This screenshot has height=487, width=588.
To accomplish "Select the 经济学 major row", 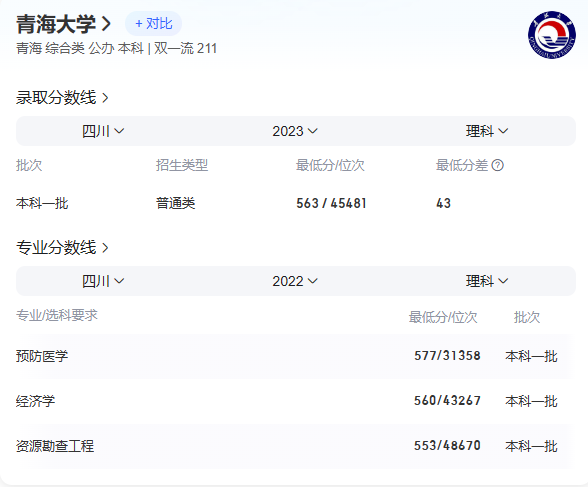I will point(295,401).
